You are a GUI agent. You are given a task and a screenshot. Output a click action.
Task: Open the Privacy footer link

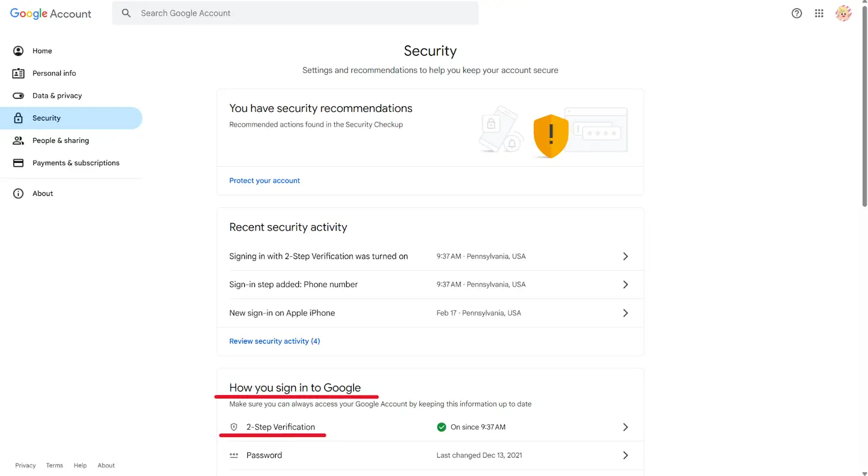point(25,466)
